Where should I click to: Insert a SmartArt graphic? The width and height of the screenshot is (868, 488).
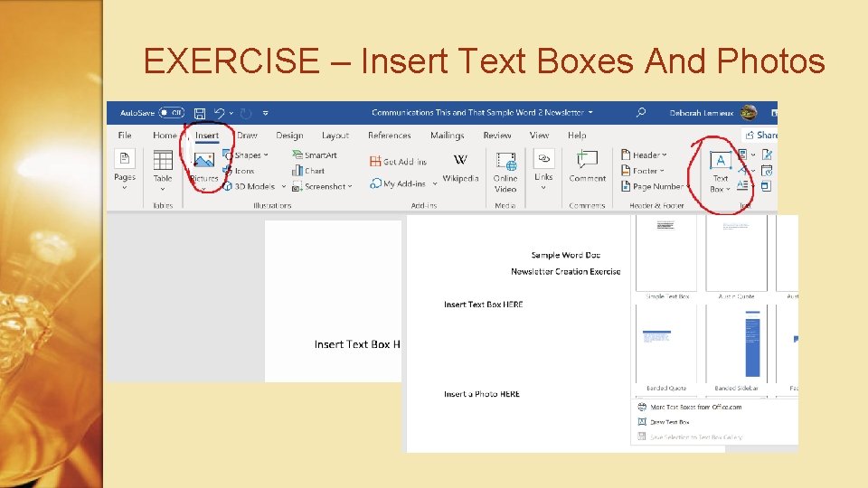click(x=315, y=155)
